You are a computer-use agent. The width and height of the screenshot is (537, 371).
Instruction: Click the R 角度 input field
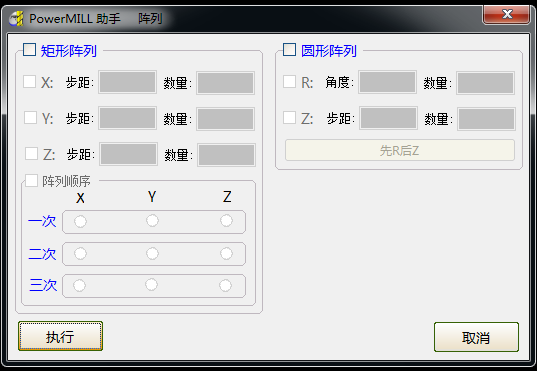click(x=387, y=82)
